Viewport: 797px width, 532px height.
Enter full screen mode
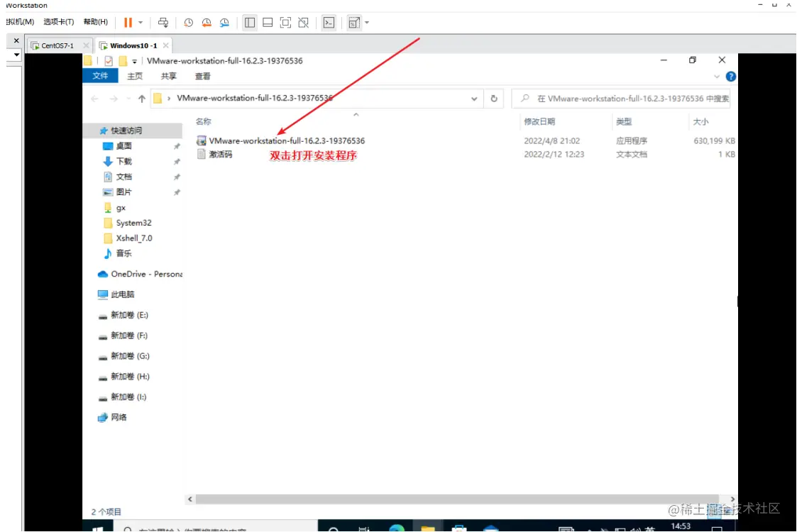(286, 23)
